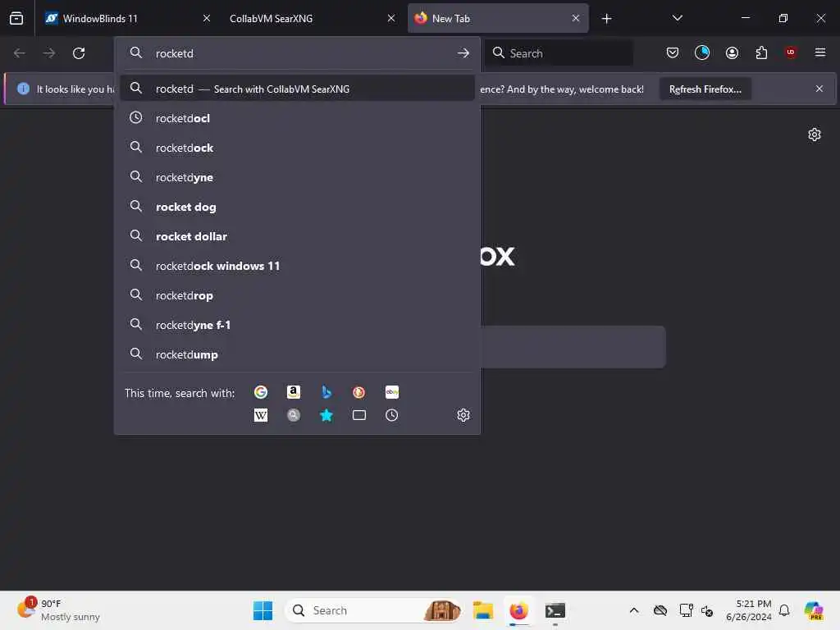Open the Windows Start menu
This screenshot has width=840, height=630.
[x=262, y=610]
